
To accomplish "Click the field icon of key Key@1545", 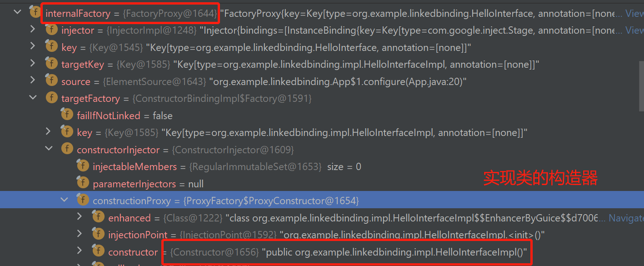I will [51, 46].
